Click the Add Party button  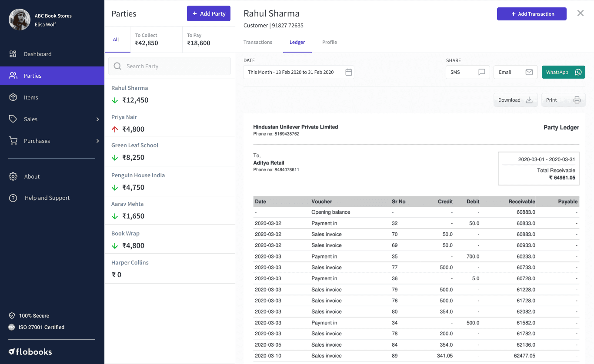pos(209,13)
